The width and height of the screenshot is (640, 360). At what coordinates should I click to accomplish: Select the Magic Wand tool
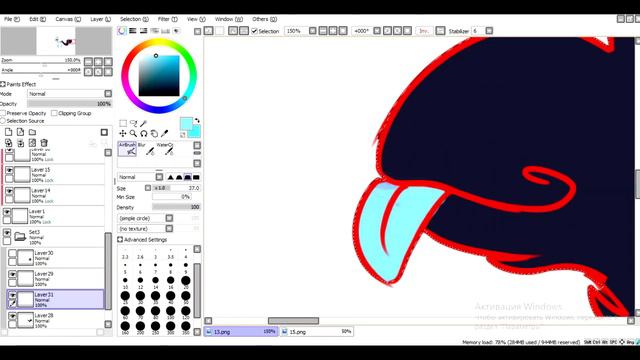pyautogui.click(x=144, y=123)
